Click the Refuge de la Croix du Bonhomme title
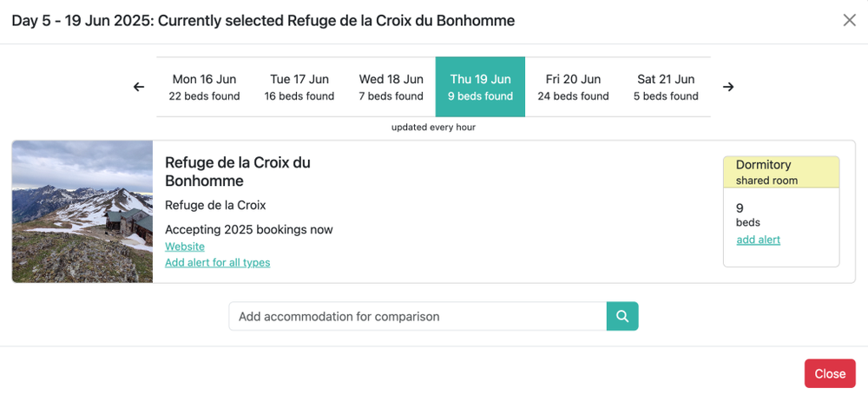The width and height of the screenshot is (868, 395). tap(237, 172)
